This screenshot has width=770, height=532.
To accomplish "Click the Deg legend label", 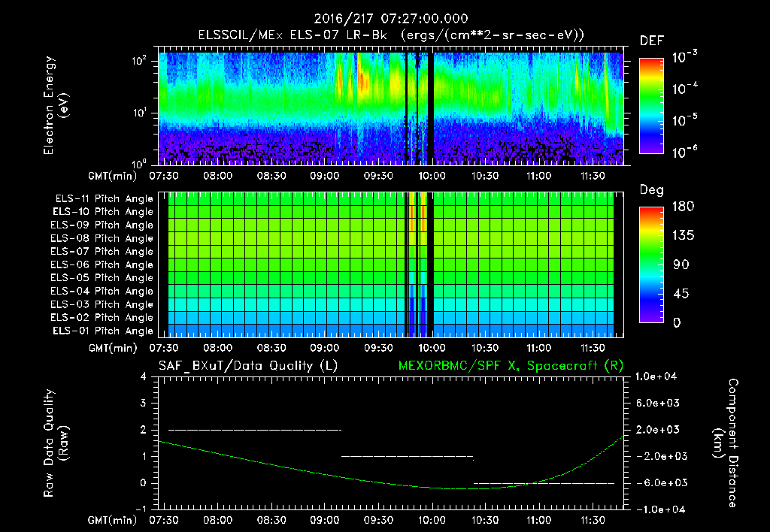I will 652,190.
